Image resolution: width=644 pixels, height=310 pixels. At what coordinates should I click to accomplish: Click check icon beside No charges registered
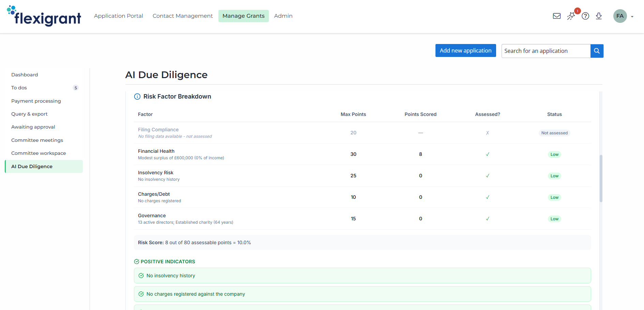[141, 294]
